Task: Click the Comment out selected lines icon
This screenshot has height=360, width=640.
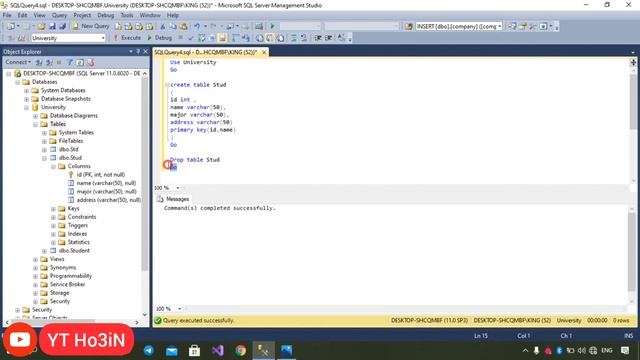Action: [x=293, y=38]
